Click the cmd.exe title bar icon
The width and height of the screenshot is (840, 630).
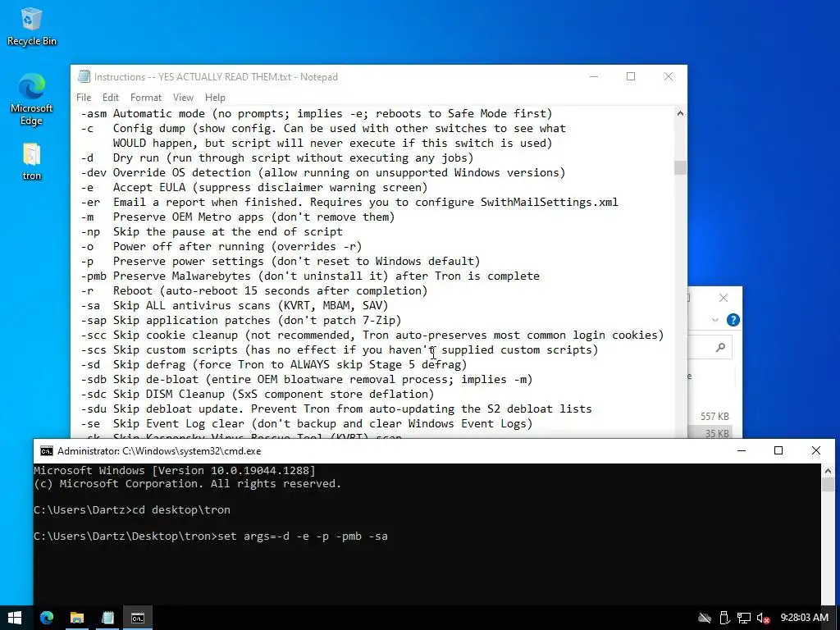click(47, 451)
